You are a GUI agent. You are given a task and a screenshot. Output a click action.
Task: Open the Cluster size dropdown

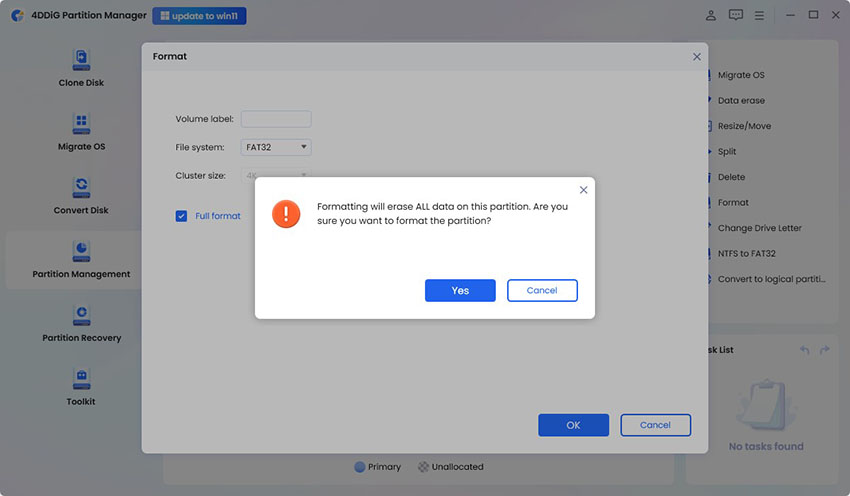coord(276,175)
